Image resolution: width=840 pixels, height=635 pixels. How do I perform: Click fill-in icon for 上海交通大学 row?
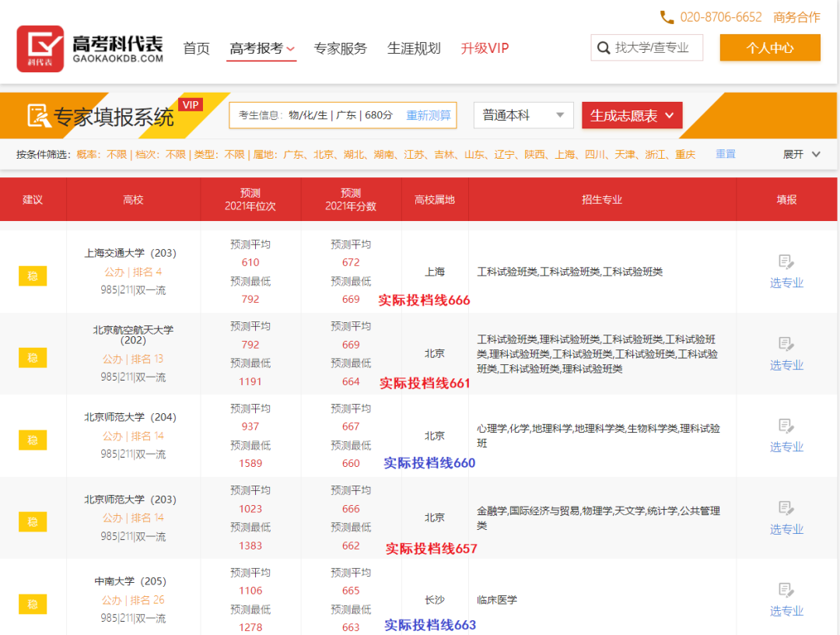pos(786,262)
